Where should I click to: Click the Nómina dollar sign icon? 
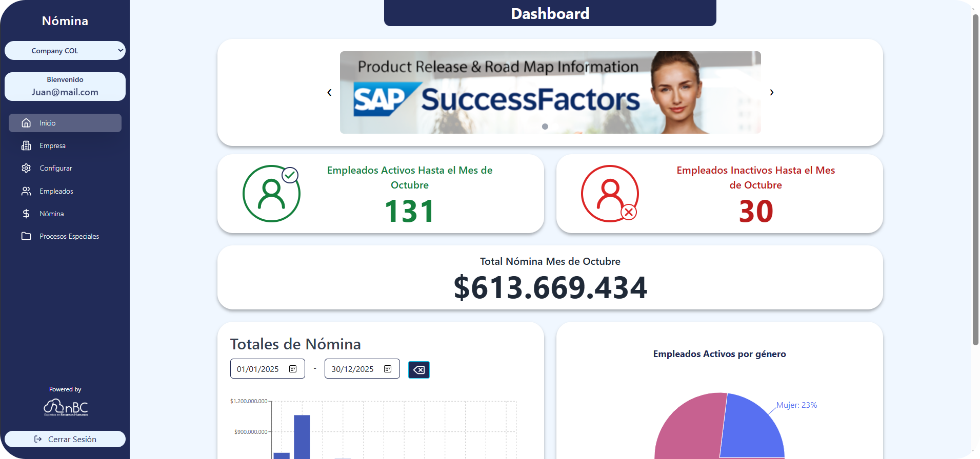tap(26, 214)
